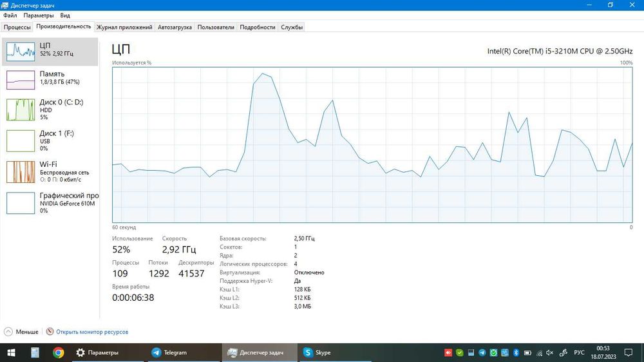Image resolution: width=644 pixels, height=362 pixels.
Task: Select Графический процессор NVIDIA GeForce 610M
Action: (x=50, y=202)
